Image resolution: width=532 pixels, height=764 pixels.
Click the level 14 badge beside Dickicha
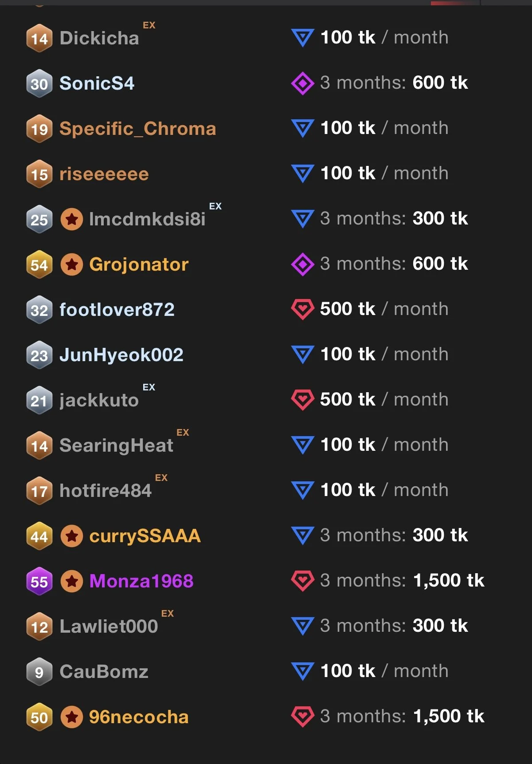39,39
